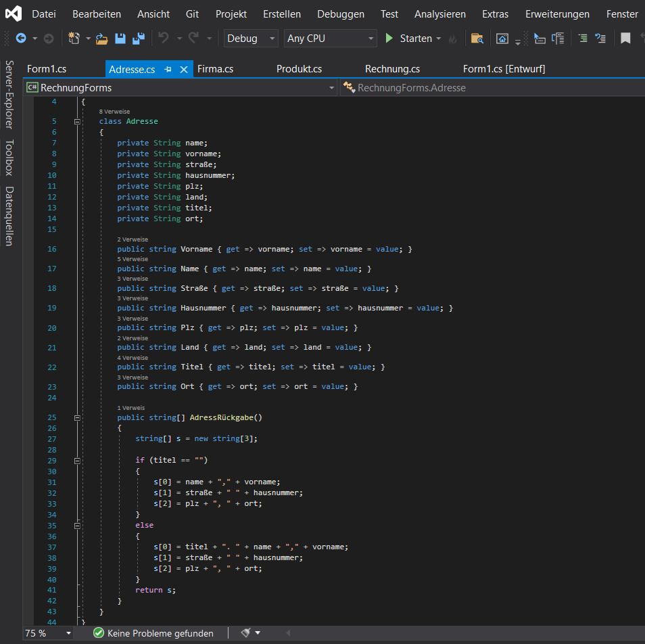645x644 pixels.
Task: Switch to the Firma.cs tab
Action: (x=215, y=69)
